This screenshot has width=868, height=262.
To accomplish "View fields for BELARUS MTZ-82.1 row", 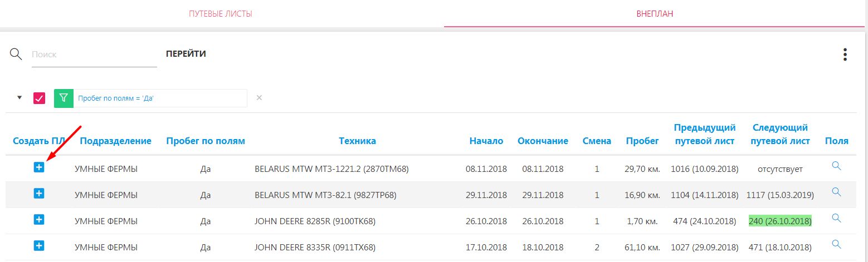I will coord(836,192).
